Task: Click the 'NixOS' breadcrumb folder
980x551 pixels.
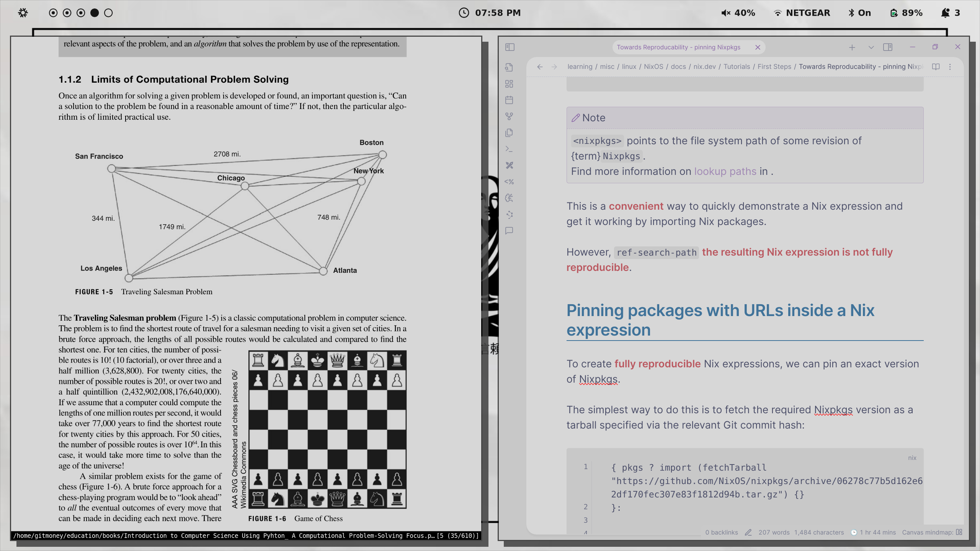Action: 653,67
